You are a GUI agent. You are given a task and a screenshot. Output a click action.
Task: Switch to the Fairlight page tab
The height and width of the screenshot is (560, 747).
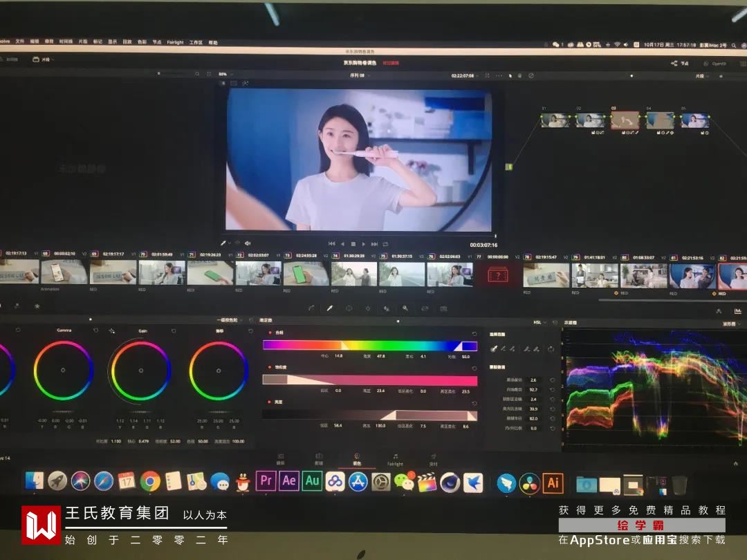click(395, 460)
